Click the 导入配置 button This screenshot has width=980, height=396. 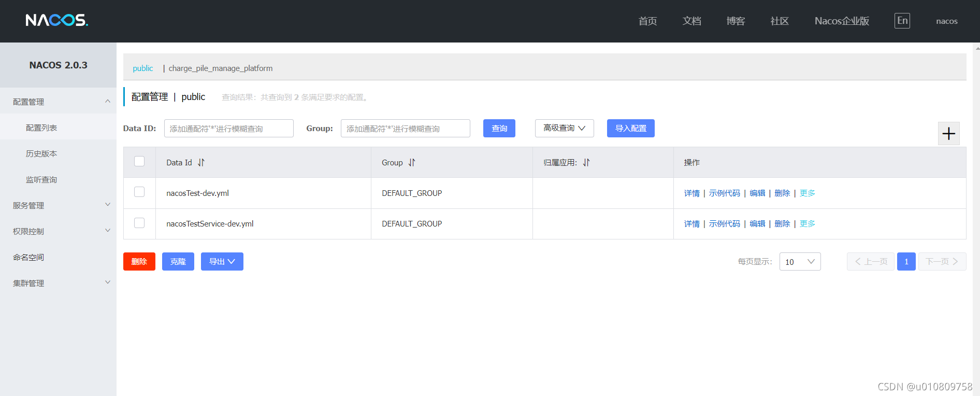(631, 128)
